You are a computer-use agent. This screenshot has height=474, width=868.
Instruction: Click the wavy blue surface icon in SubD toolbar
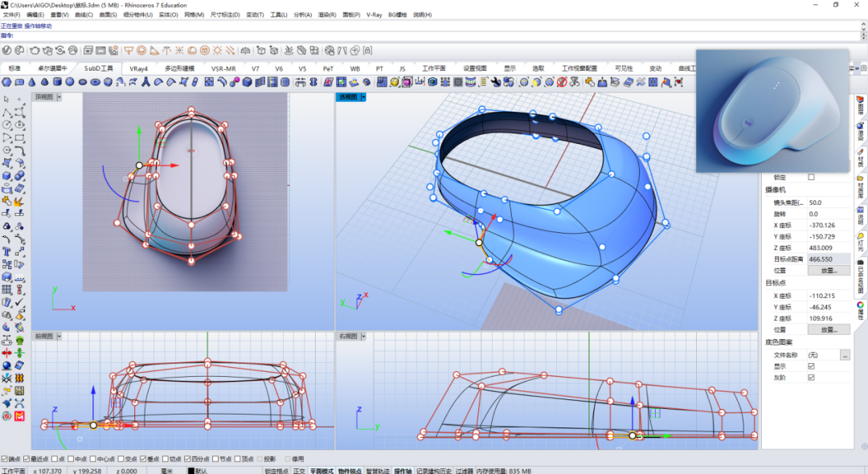tap(641, 82)
